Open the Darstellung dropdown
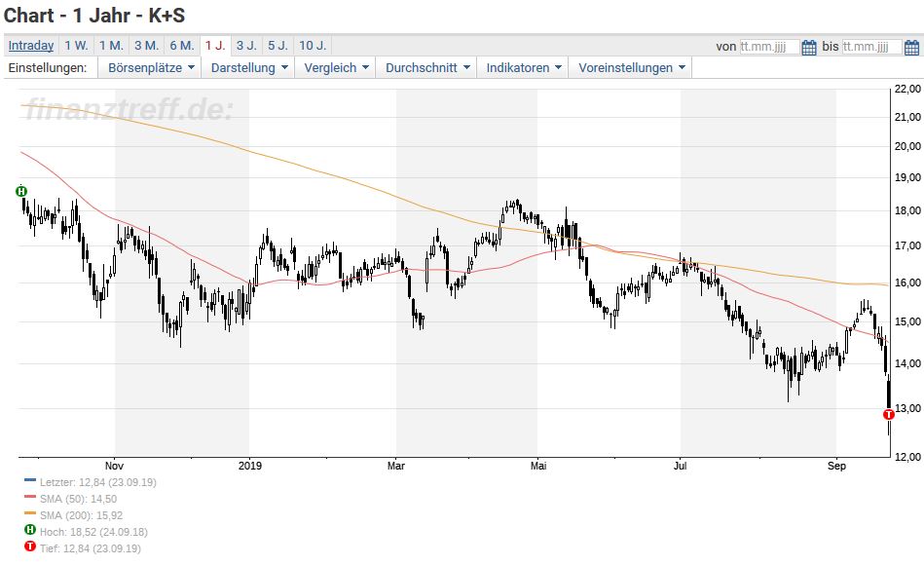924x565 pixels. click(x=249, y=68)
